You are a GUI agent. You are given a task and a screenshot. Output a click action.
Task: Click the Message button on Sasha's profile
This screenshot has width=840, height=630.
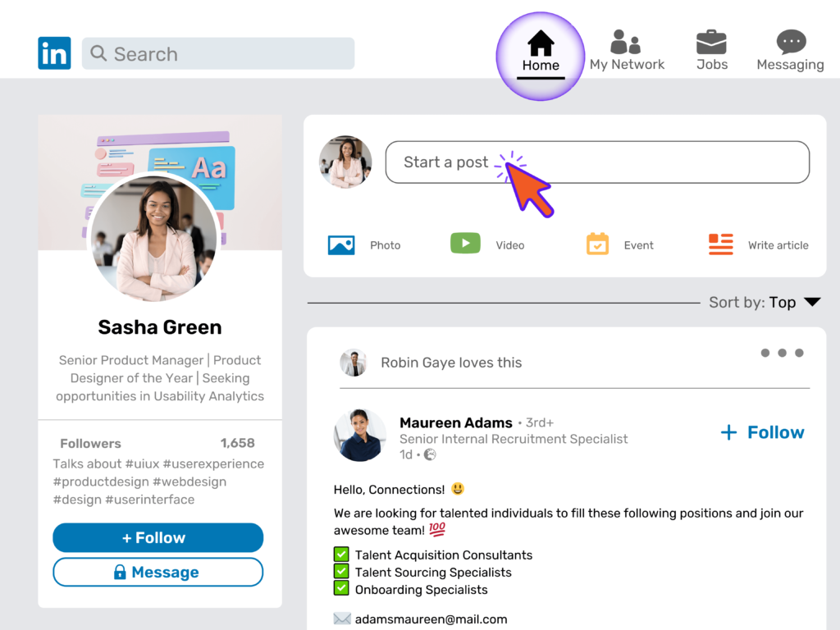coord(157,572)
